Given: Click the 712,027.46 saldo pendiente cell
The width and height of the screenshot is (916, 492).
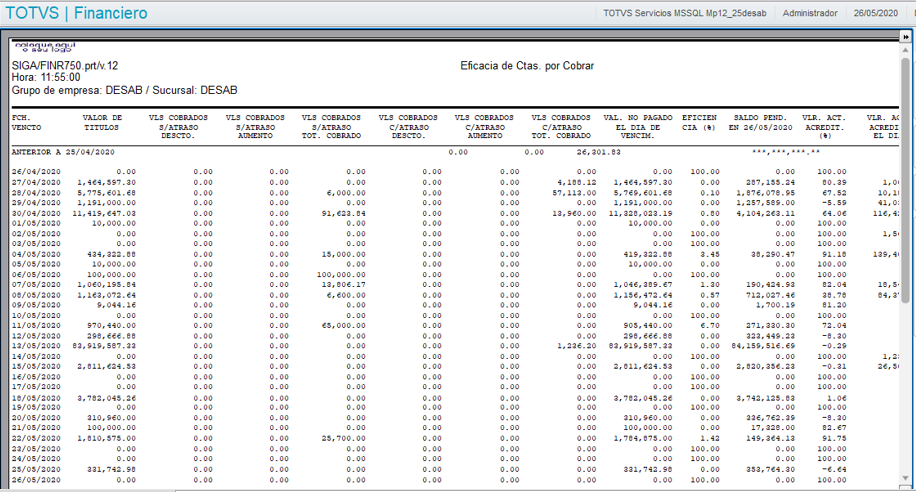Looking at the screenshot, I should (x=770, y=295).
